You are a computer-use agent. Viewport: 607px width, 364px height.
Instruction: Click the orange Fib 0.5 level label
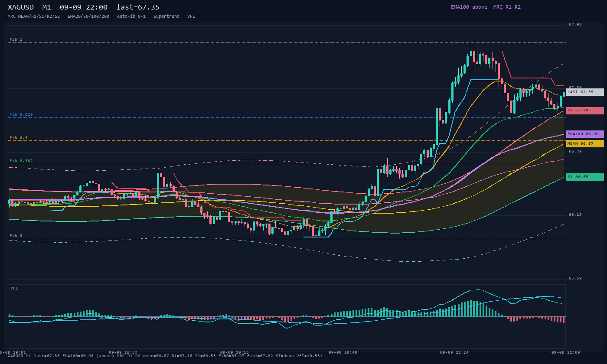19,138
